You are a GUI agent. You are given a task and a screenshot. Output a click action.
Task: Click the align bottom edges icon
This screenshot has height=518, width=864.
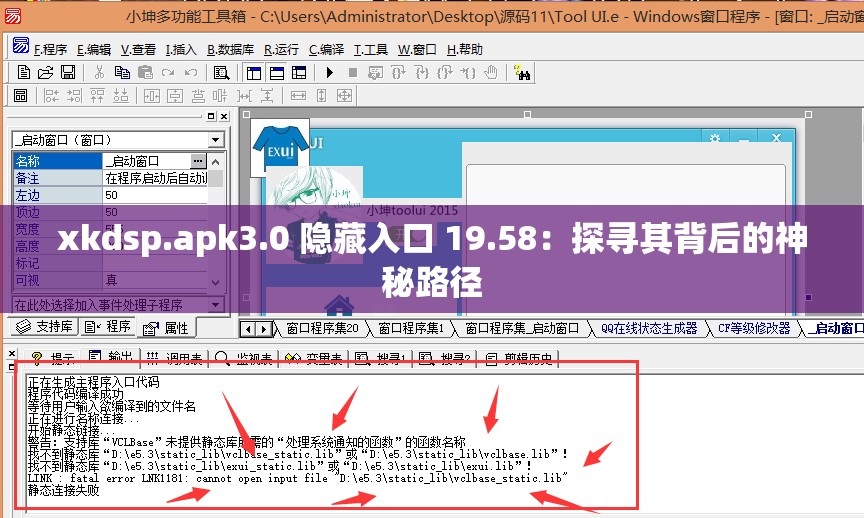click(x=121, y=95)
